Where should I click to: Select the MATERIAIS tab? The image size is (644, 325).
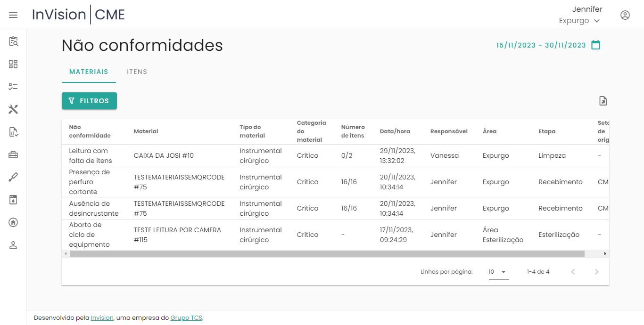(x=89, y=72)
